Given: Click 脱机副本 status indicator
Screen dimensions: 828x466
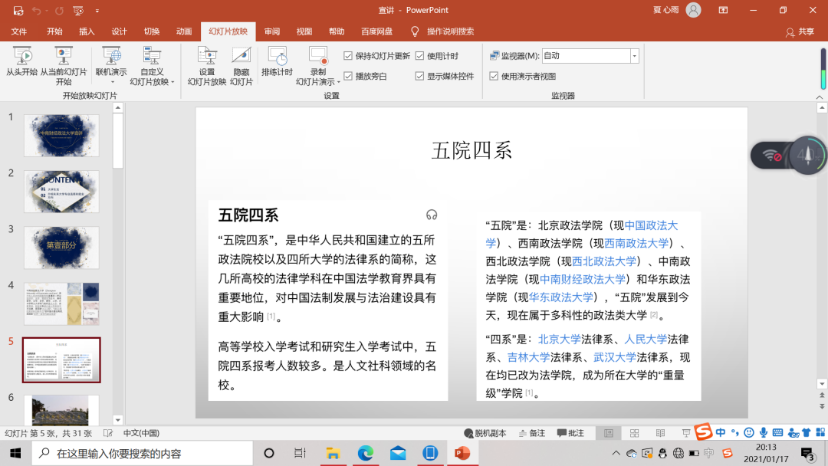Looking at the screenshot, I should (x=485, y=433).
